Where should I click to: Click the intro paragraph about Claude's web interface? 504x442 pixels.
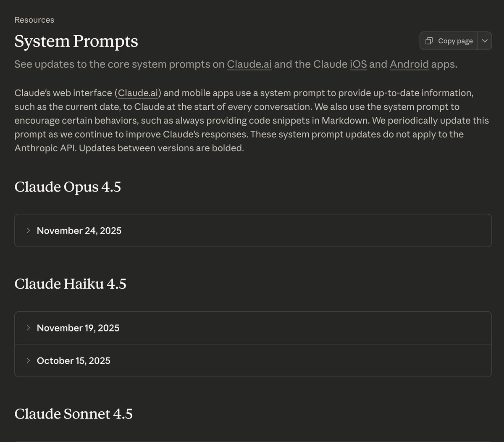[252, 121]
